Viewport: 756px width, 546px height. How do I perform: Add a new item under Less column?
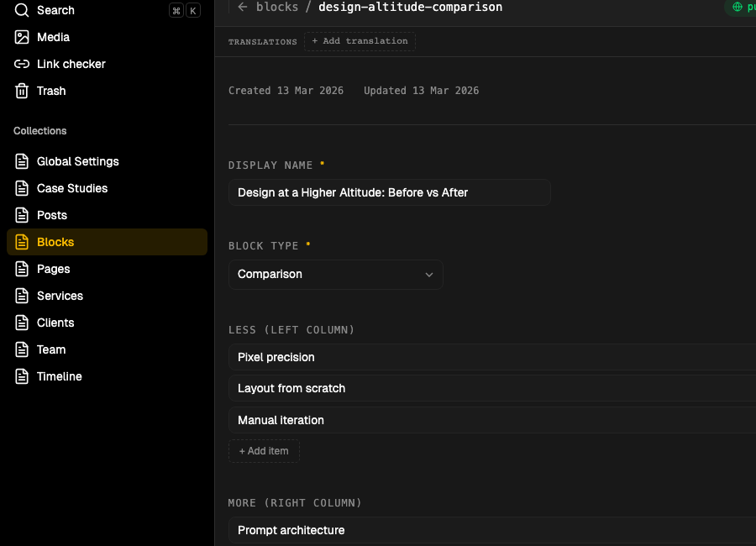tap(264, 451)
